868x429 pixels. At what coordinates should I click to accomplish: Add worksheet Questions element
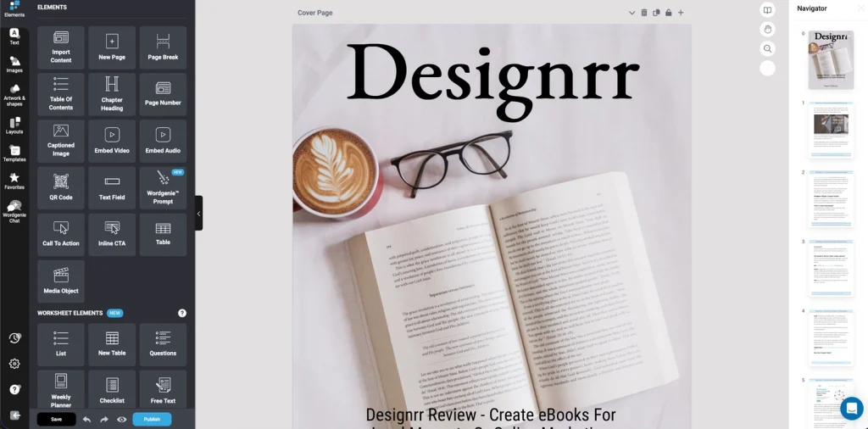tap(163, 345)
